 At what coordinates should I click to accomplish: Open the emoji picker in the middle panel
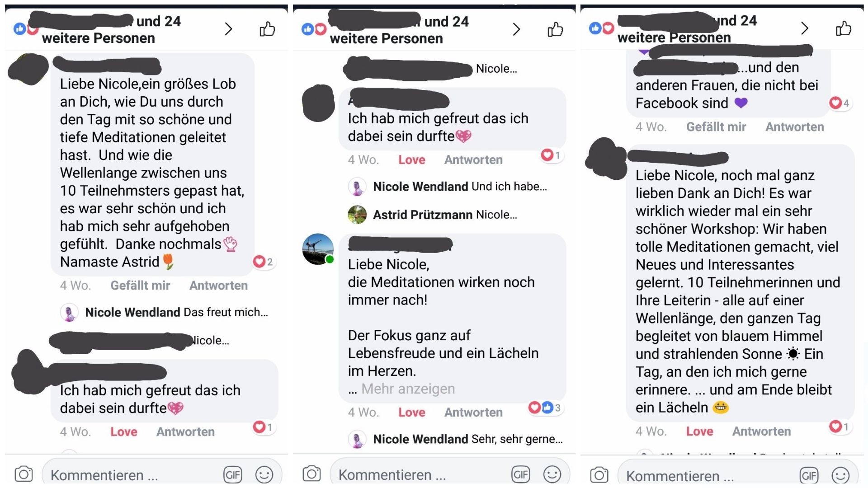pos(552,474)
